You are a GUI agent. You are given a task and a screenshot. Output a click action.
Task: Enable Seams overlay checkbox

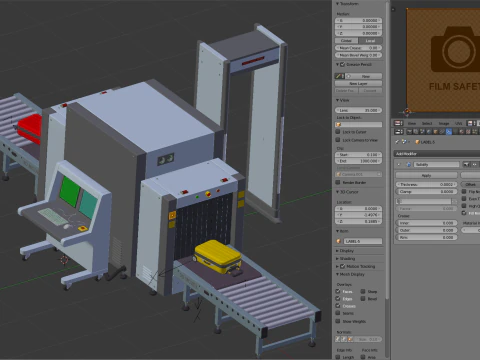tap(338, 313)
